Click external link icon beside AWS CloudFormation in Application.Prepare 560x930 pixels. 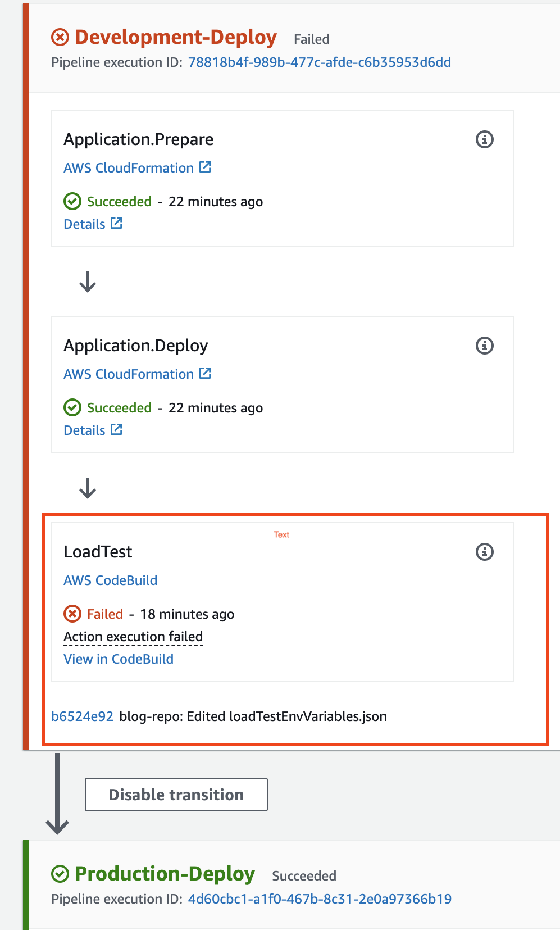(x=206, y=167)
